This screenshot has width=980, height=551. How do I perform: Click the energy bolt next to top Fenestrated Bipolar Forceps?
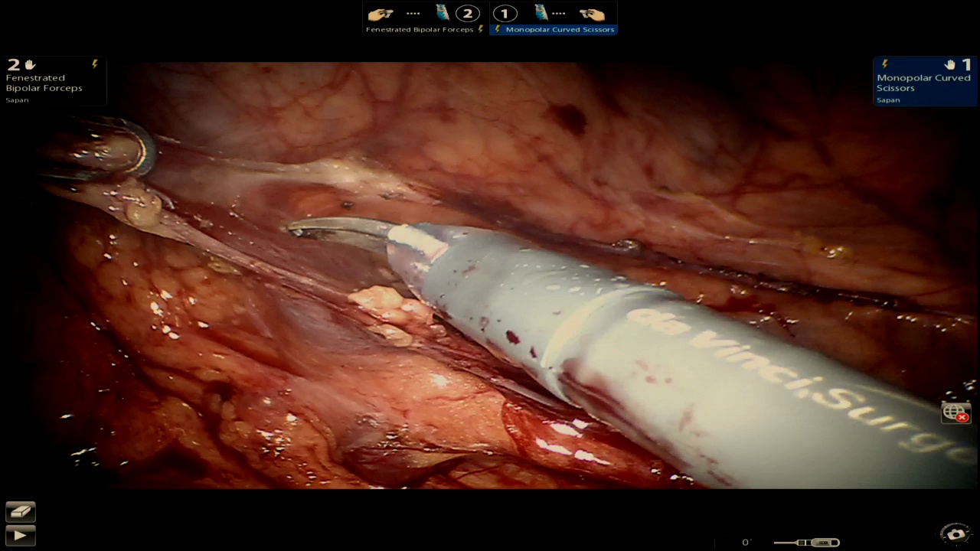pyautogui.click(x=481, y=29)
